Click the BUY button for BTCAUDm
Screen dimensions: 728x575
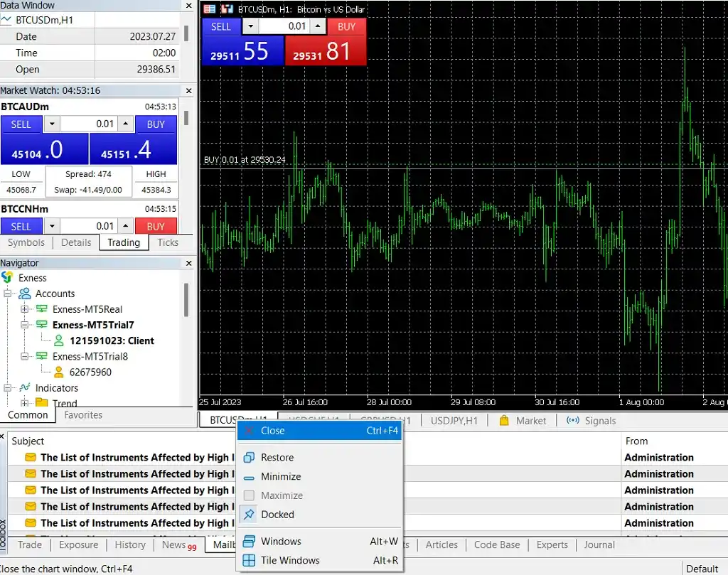click(x=156, y=124)
